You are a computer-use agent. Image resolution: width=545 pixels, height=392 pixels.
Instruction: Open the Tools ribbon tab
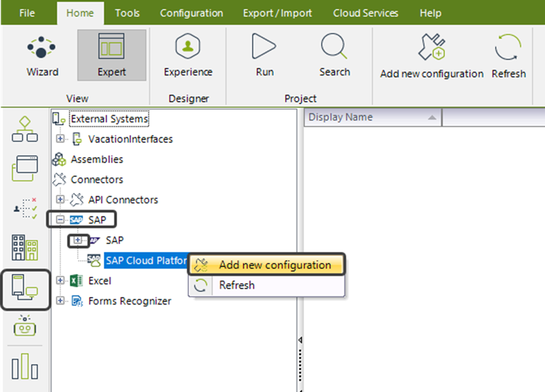click(x=127, y=13)
